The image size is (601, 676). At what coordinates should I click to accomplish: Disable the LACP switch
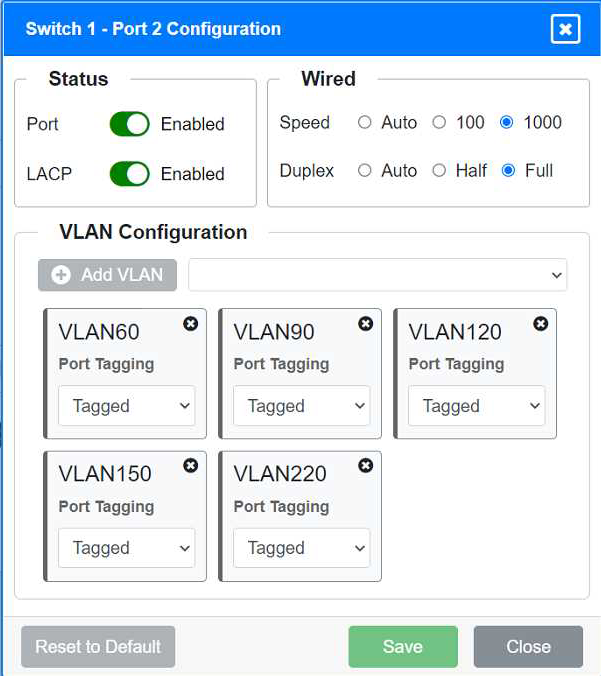coord(129,173)
